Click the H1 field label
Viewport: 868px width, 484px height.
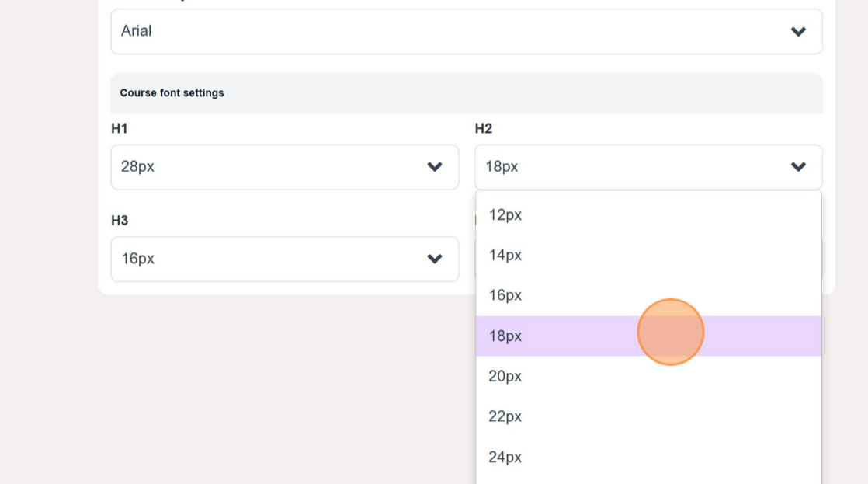pyautogui.click(x=119, y=129)
